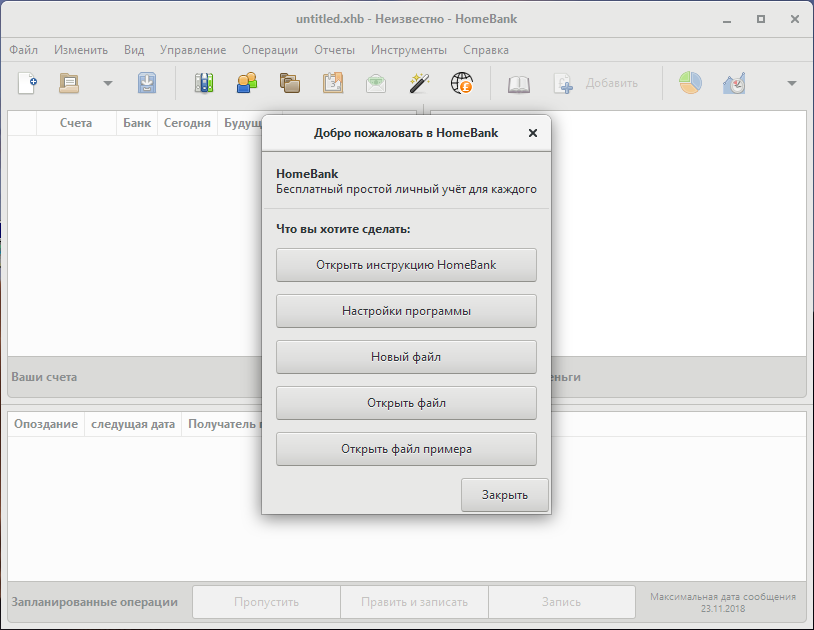Open the Assignments magic wand icon
Viewport: 814px width, 630px height.
(419, 83)
